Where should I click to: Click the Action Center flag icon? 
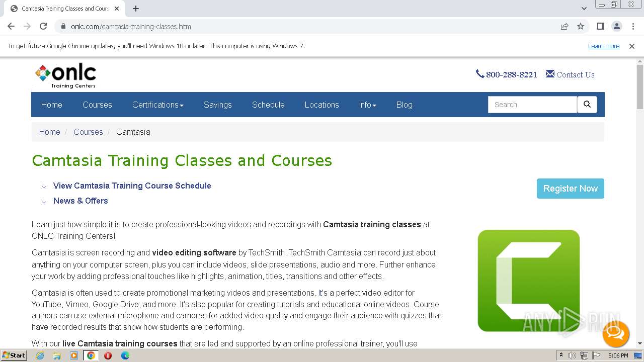596,355
